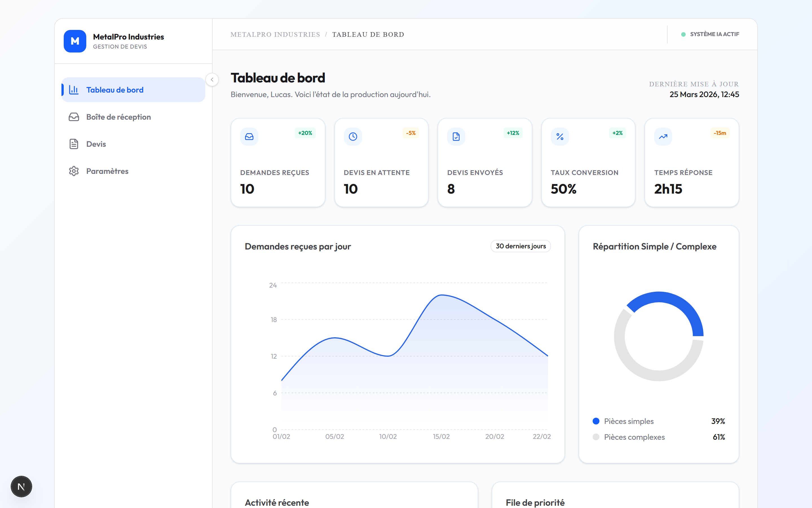Click the 25 Mars 2026, 12:45 timestamp
812x508 pixels.
click(704, 95)
